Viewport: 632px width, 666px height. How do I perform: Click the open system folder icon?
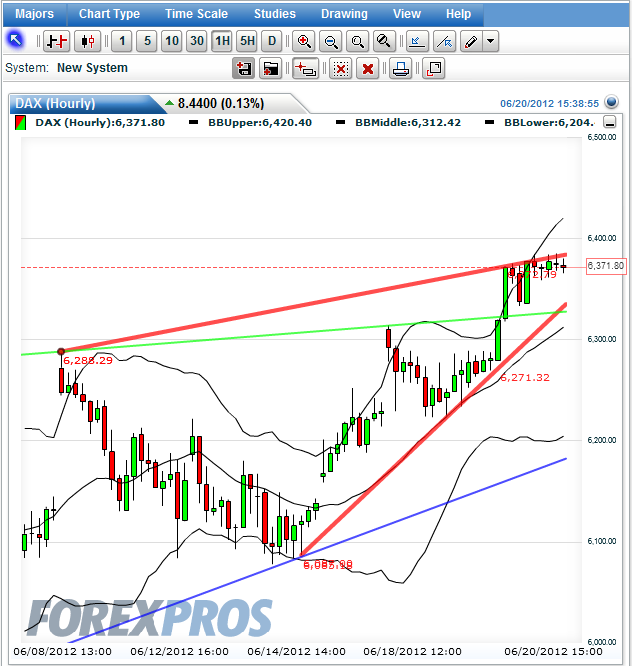271,68
